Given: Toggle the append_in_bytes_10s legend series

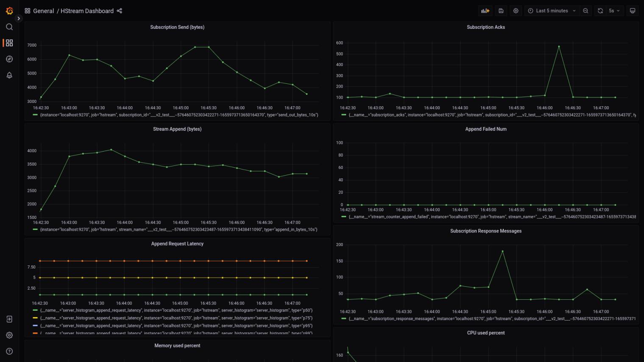Looking at the screenshot, I should [x=178, y=230].
